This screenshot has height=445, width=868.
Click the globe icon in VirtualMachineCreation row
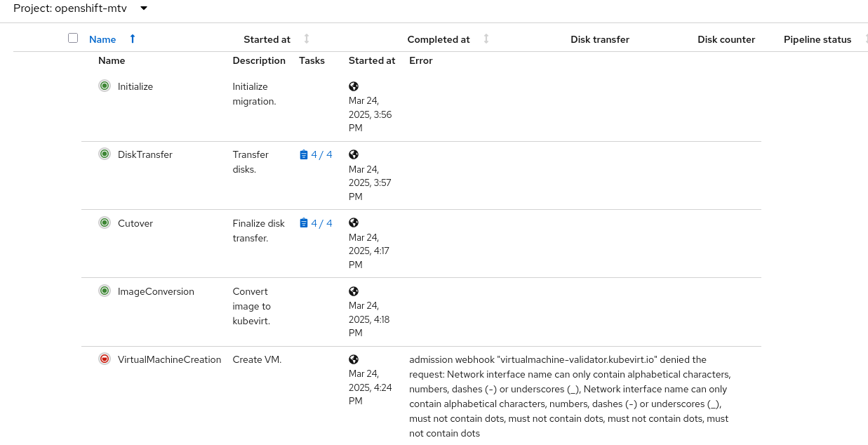tap(354, 359)
